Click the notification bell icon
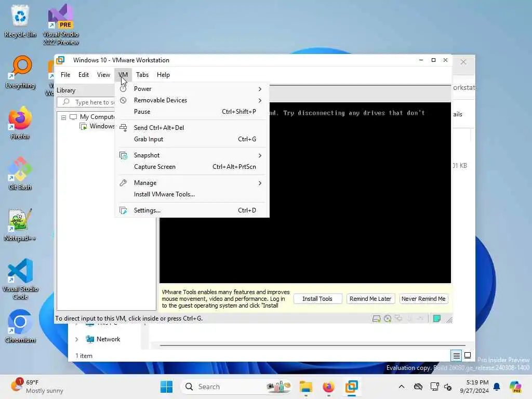Image resolution: width=532 pixels, height=399 pixels. click(x=497, y=387)
